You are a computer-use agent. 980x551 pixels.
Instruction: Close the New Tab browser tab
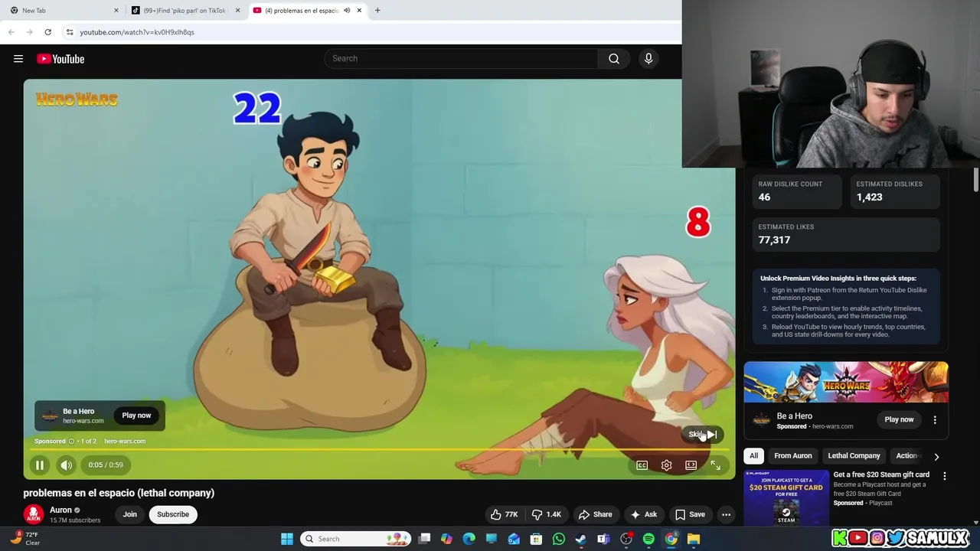pyautogui.click(x=116, y=11)
